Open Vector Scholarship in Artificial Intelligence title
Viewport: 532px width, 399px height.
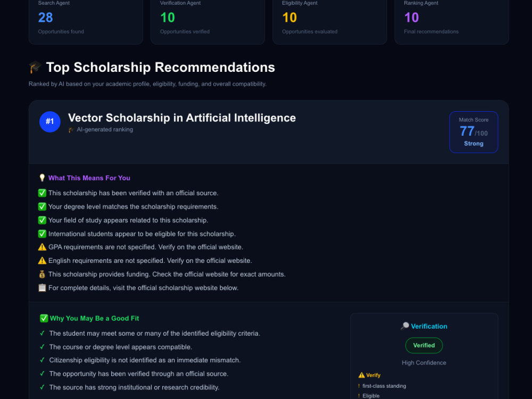[182, 118]
